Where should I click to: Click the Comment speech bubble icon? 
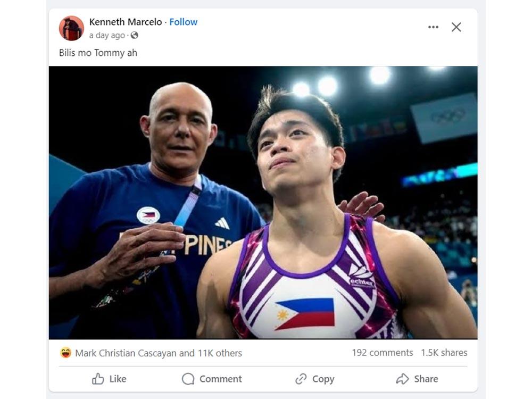point(188,379)
